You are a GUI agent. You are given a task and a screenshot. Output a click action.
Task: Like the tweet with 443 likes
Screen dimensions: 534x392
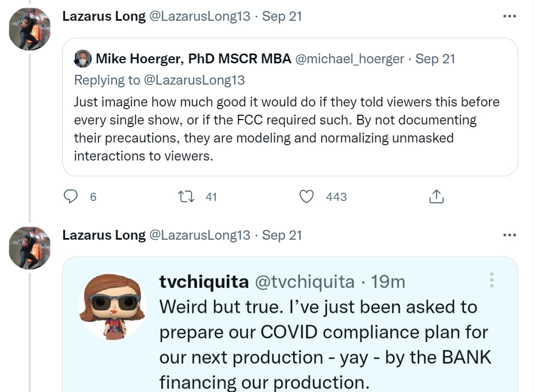click(x=307, y=197)
